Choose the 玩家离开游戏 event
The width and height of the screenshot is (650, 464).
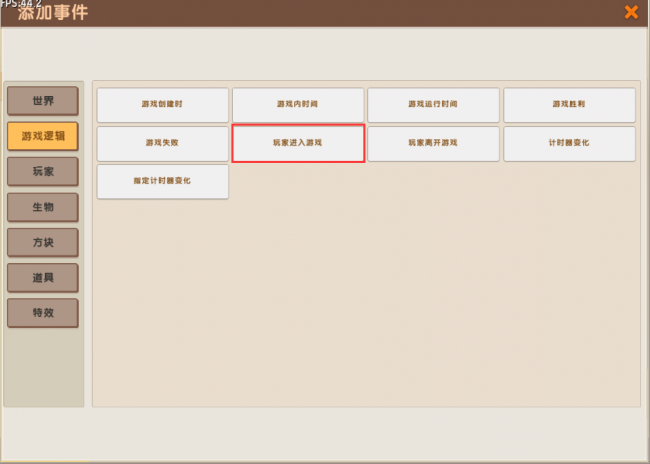[x=433, y=143]
